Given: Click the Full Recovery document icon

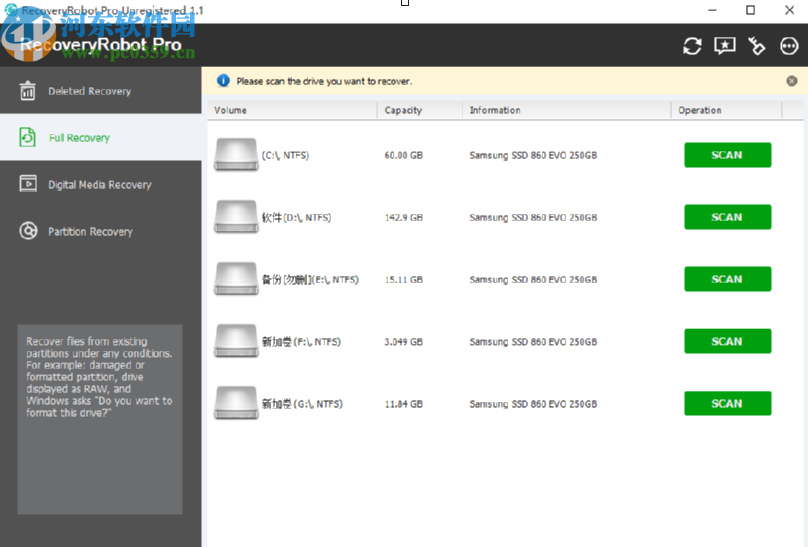Looking at the screenshot, I should pos(28,138).
